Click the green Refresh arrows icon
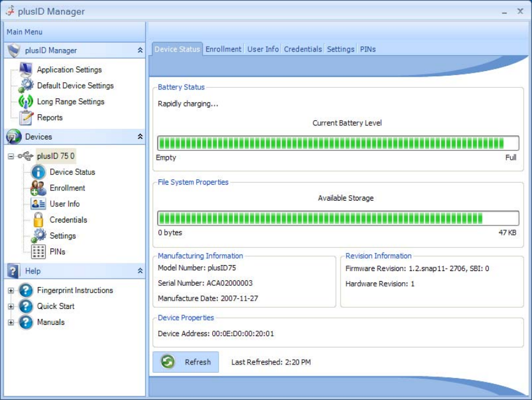This screenshot has height=400, width=532. coord(168,362)
